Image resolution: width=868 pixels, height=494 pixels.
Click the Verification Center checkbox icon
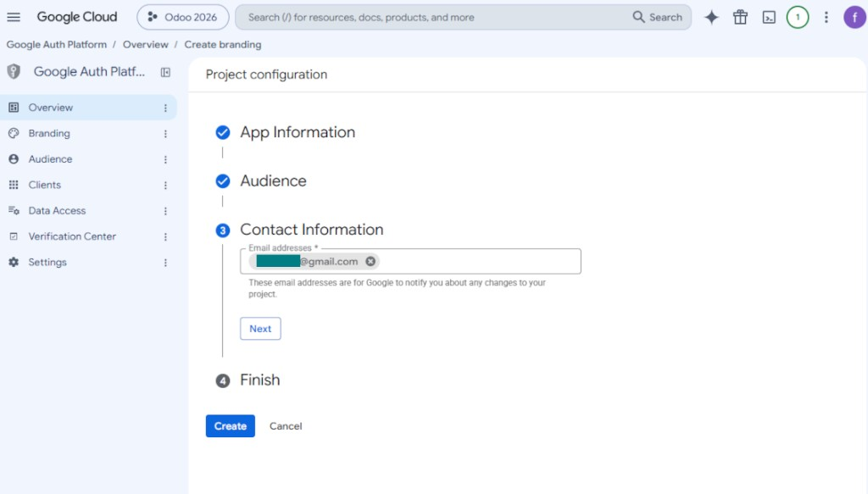coord(14,236)
